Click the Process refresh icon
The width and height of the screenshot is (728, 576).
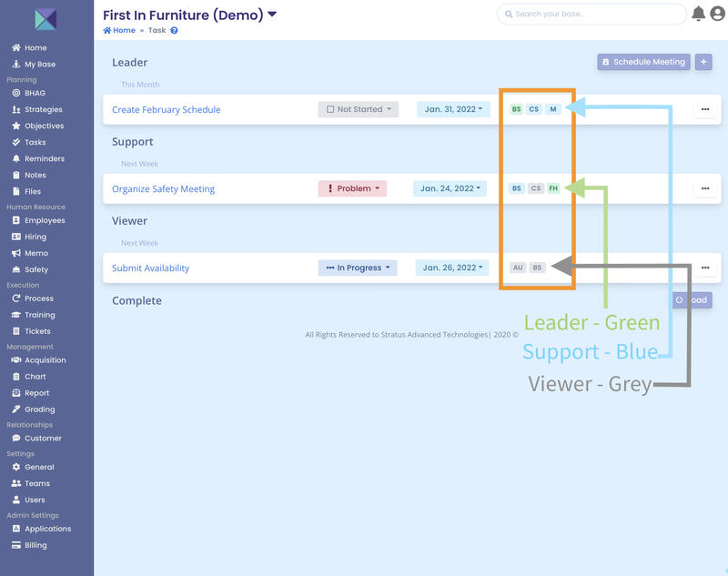pos(16,298)
